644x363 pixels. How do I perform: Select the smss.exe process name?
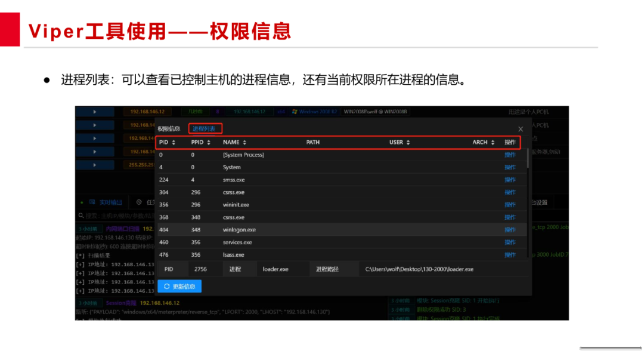pyautogui.click(x=234, y=180)
